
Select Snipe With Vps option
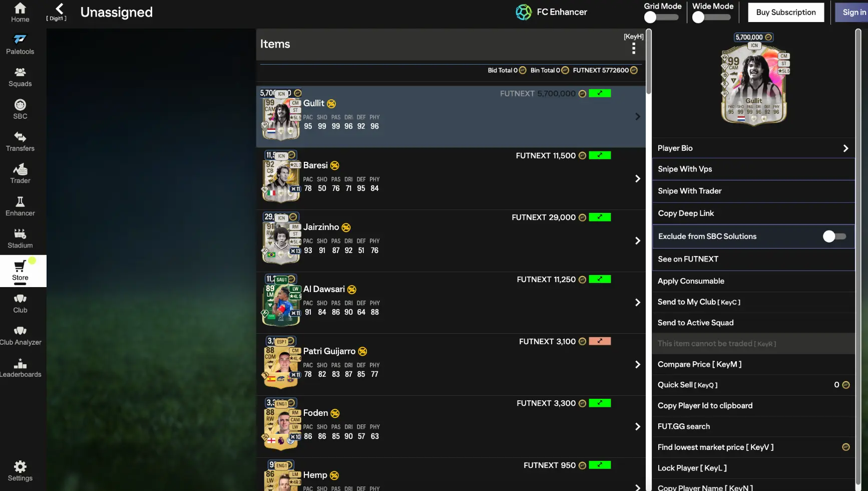point(753,169)
